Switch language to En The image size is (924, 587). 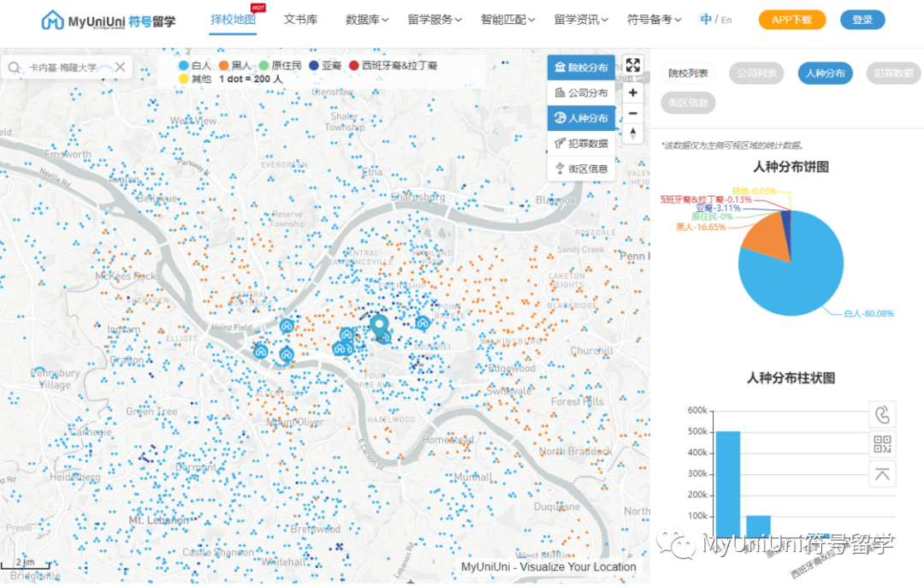726,20
